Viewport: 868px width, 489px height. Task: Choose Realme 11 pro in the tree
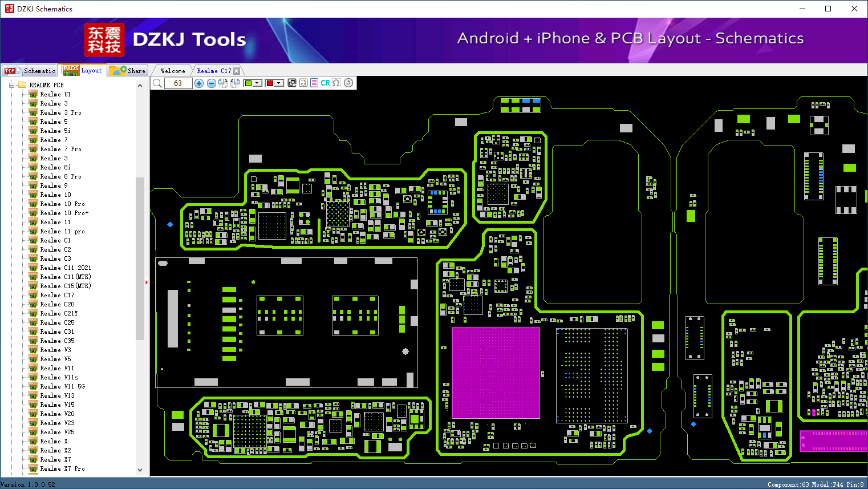62,231
